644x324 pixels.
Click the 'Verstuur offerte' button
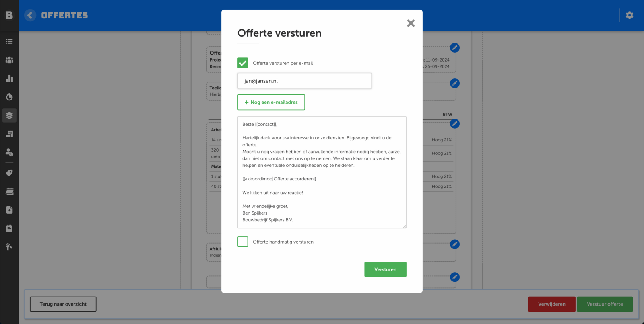tap(605, 304)
